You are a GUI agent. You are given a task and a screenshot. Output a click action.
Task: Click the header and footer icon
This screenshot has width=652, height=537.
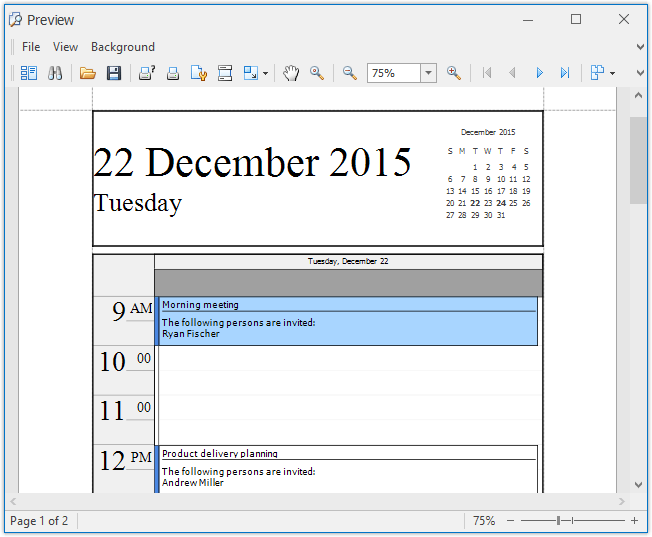point(225,73)
